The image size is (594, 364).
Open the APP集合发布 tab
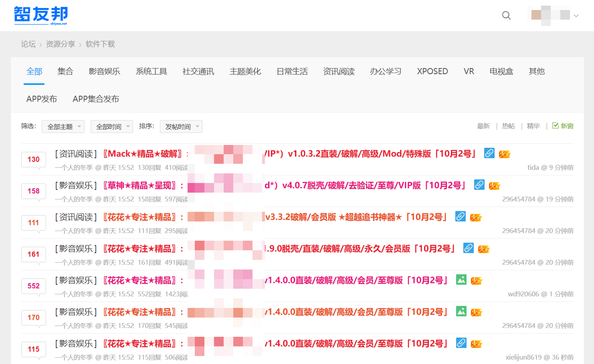[96, 99]
